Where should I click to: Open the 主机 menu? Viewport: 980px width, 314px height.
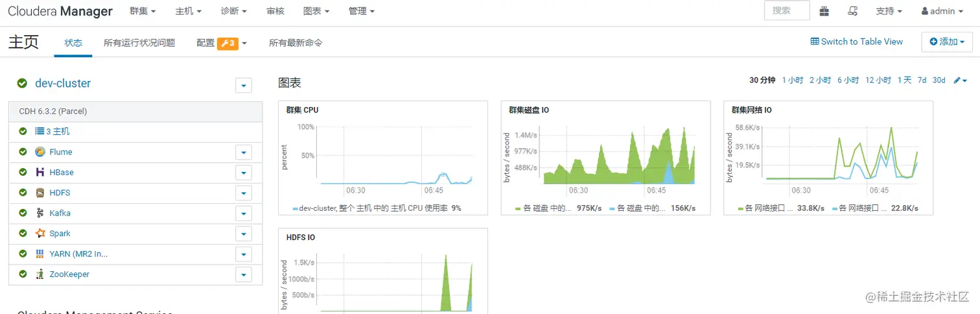click(188, 11)
